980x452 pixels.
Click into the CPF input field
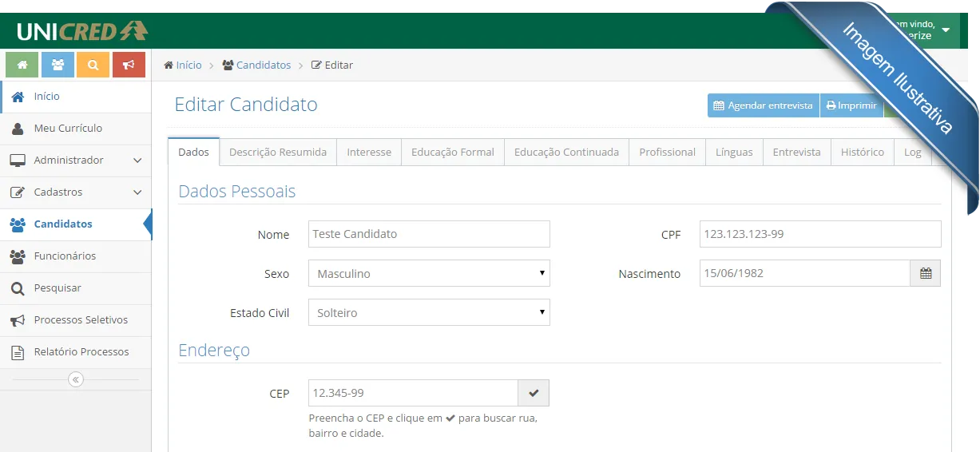819,234
